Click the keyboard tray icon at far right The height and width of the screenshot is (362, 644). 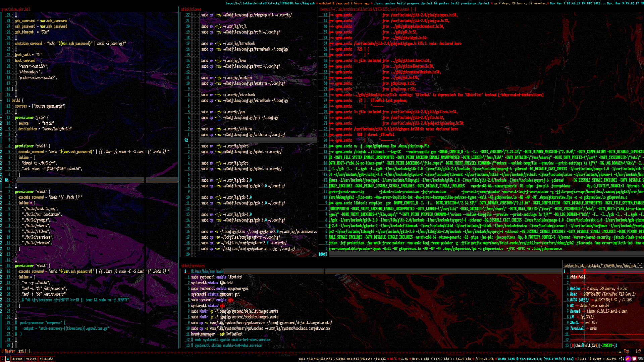click(640, 359)
